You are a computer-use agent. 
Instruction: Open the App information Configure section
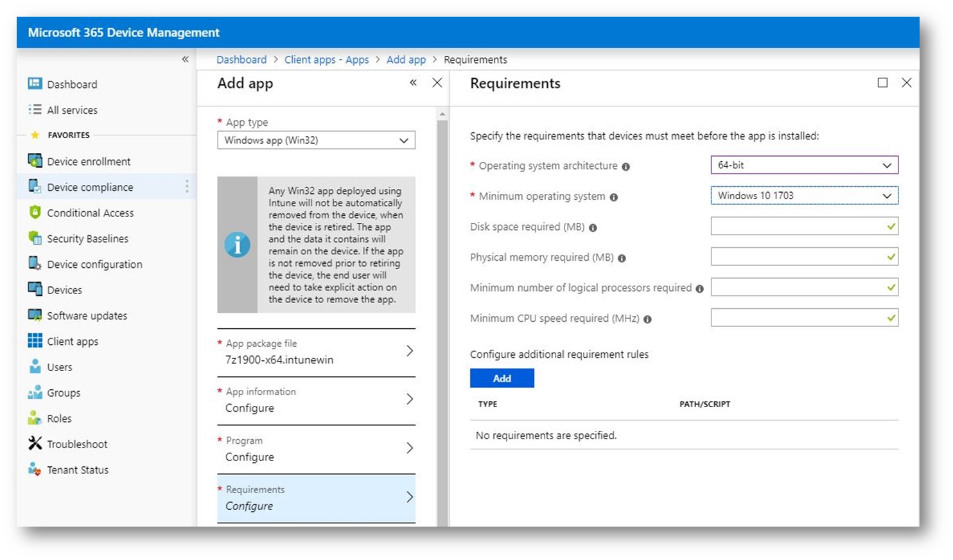(316, 400)
